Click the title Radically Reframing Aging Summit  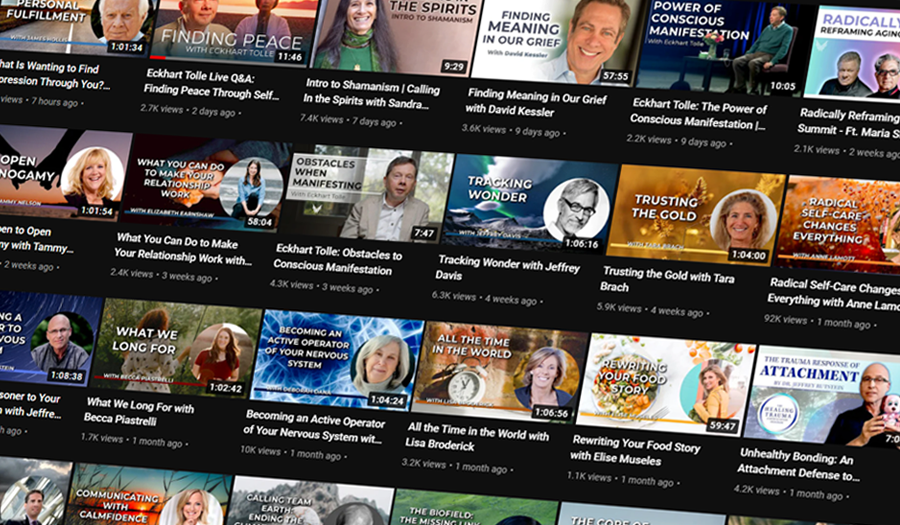pos(848,123)
